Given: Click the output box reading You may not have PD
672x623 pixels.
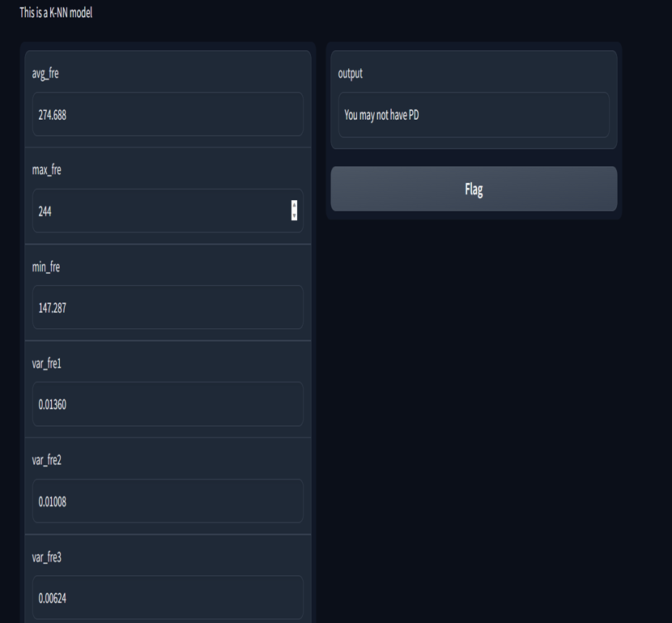Looking at the screenshot, I should (x=474, y=115).
